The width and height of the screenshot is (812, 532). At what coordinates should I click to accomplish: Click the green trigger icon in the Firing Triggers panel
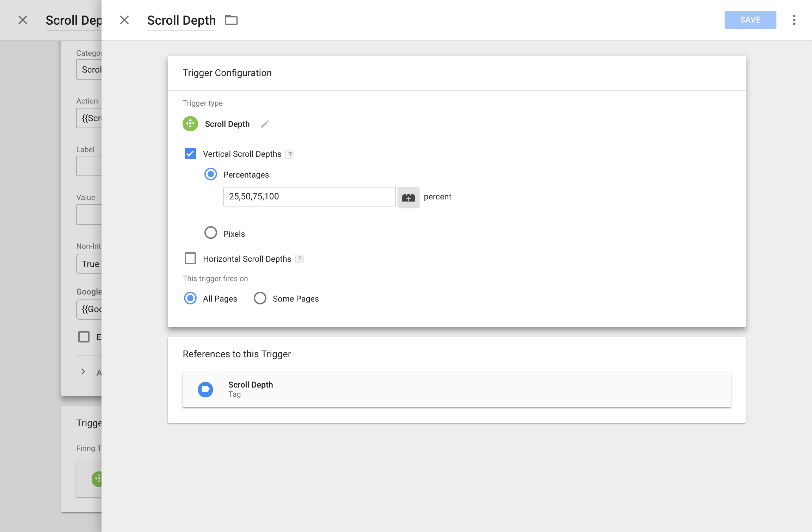(99, 478)
